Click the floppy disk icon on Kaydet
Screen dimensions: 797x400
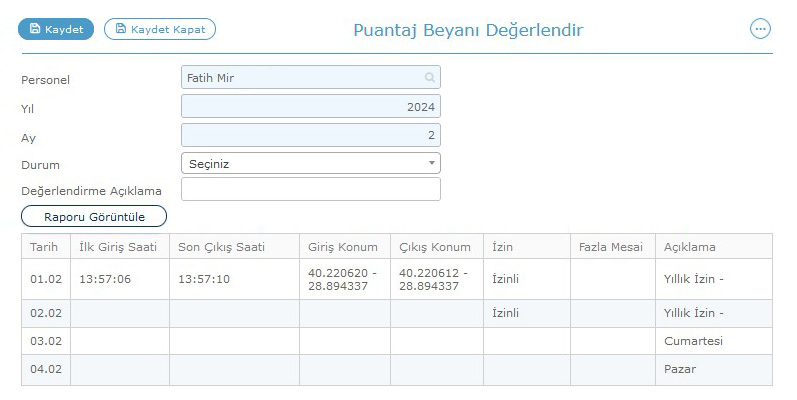click(x=35, y=28)
